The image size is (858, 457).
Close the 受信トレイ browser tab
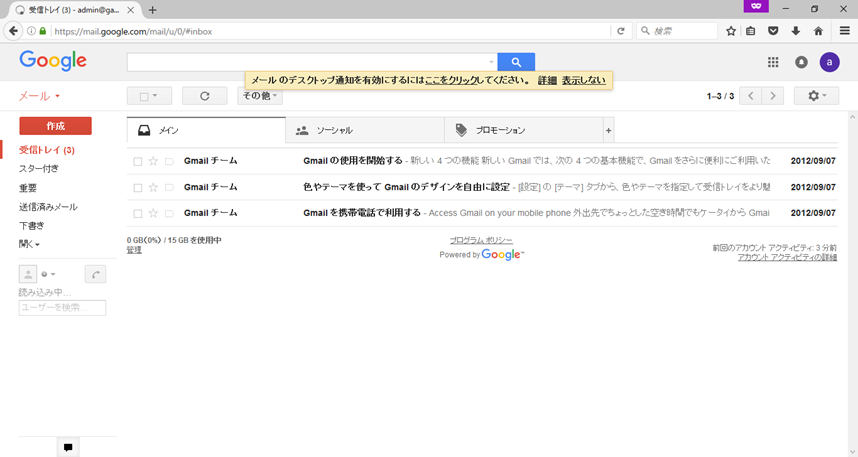coord(130,10)
